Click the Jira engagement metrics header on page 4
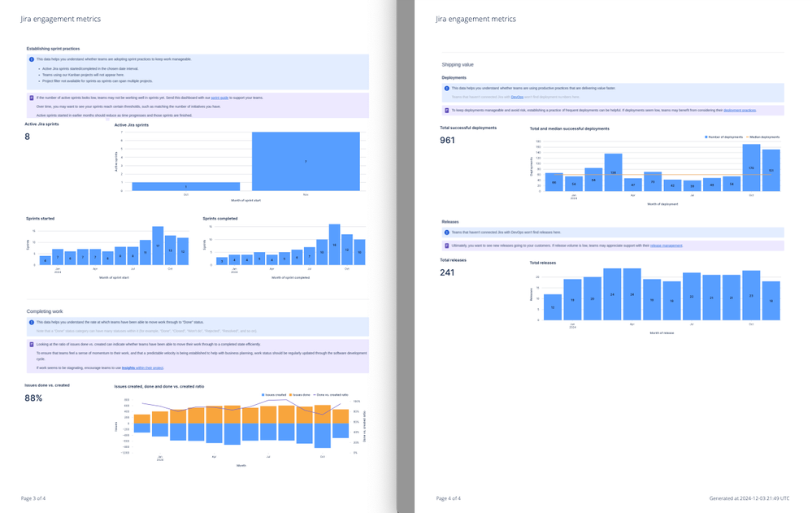 point(476,19)
